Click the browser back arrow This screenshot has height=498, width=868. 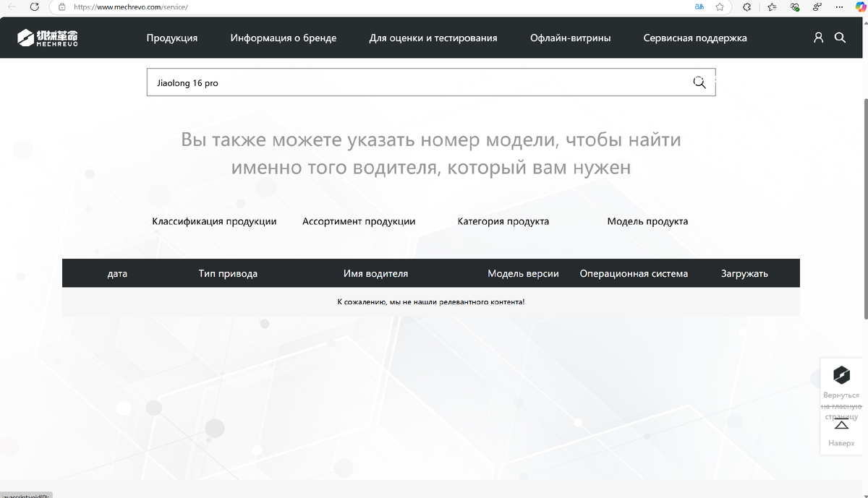coord(11,7)
